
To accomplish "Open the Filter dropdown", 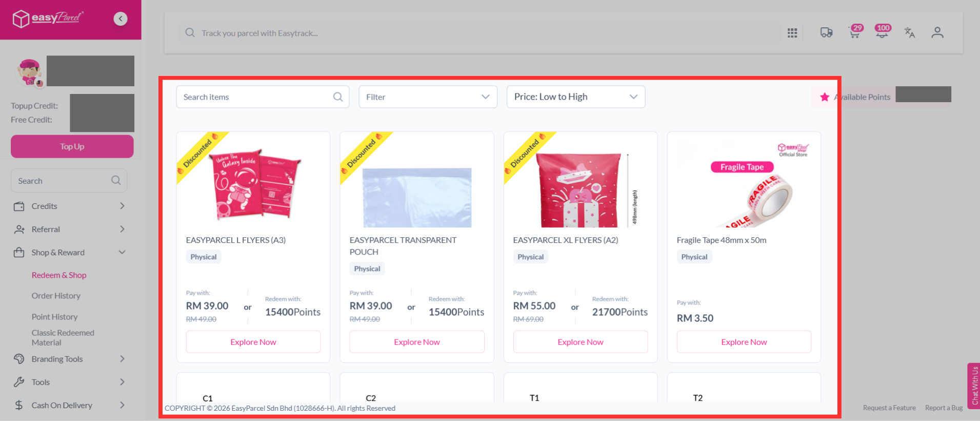I will (x=428, y=97).
